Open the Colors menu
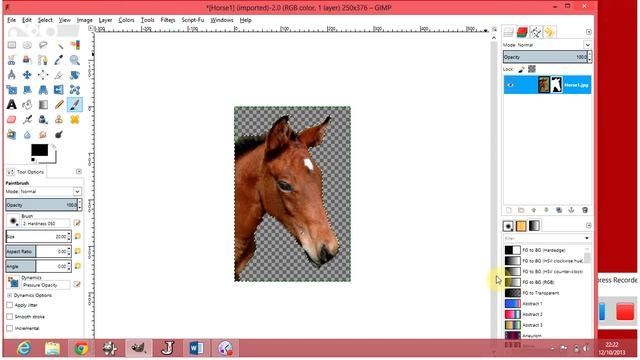640x360 pixels. tap(126, 20)
